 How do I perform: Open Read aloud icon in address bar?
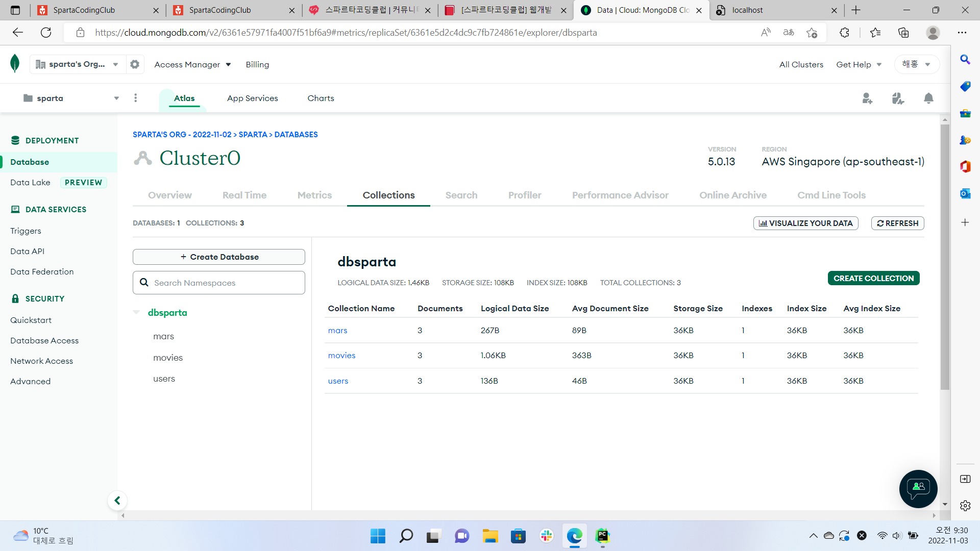tap(766, 33)
